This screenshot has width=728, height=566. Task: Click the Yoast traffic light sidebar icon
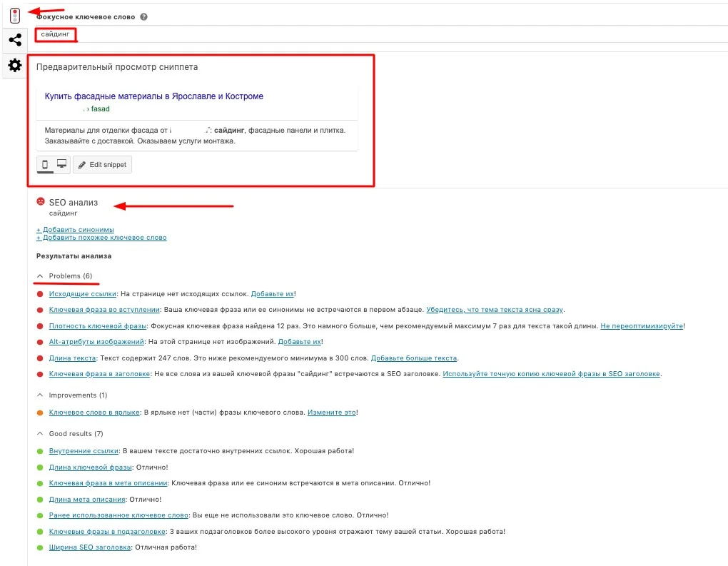(x=14, y=14)
